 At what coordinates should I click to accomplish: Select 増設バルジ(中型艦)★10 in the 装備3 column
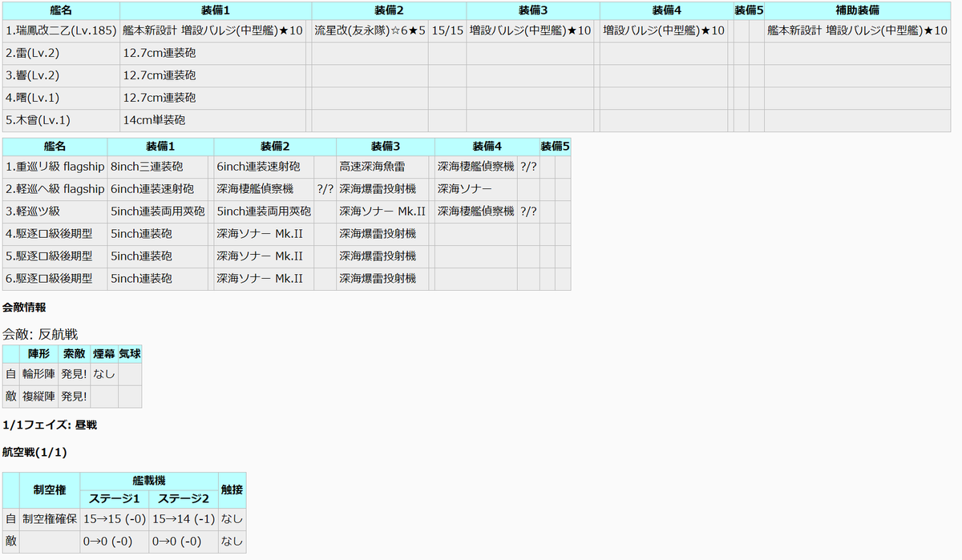(530, 31)
